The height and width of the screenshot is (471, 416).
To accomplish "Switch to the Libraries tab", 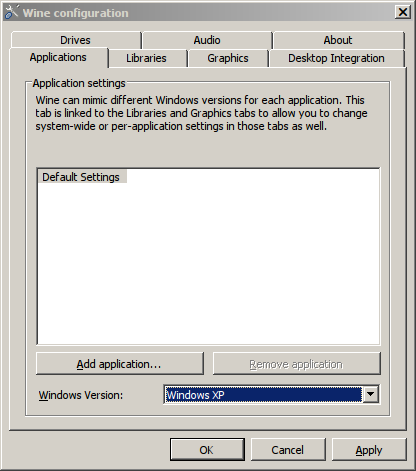I will (x=146, y=58).
